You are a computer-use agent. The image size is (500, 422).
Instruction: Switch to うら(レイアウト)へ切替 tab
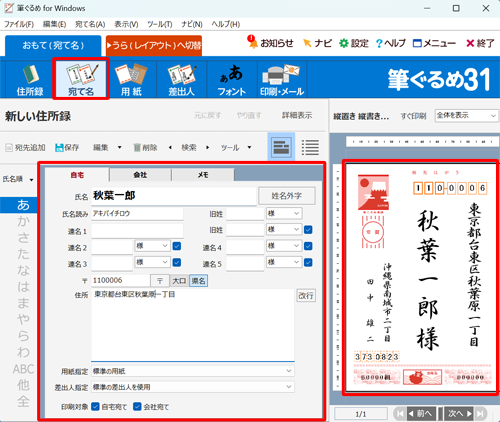154,46
